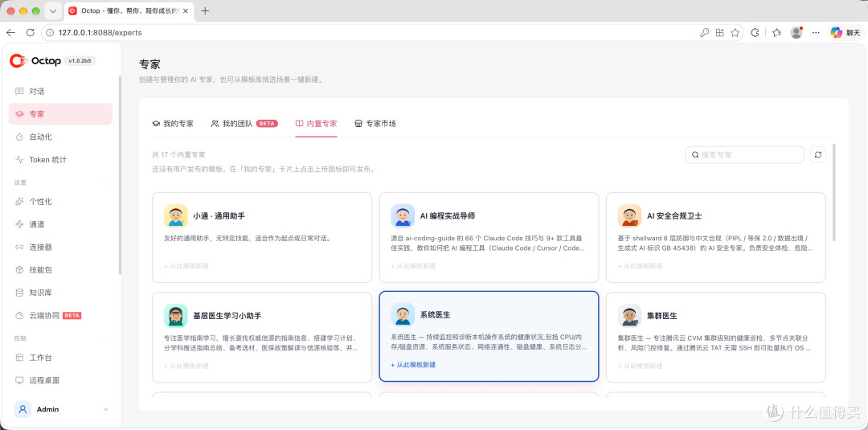Open 技能包 in the sidebar
Screen dimensions: 868x430
tap(60, 270)
